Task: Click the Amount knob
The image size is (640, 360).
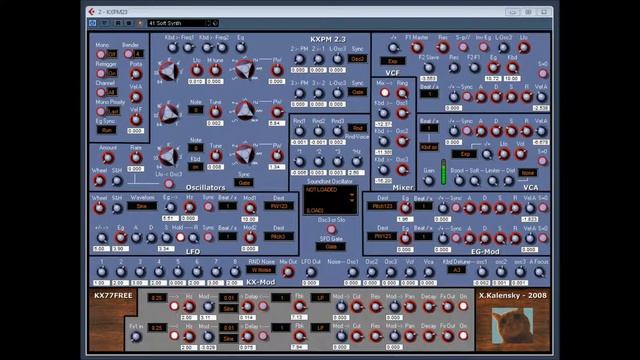Action: (x=108, y=158)
